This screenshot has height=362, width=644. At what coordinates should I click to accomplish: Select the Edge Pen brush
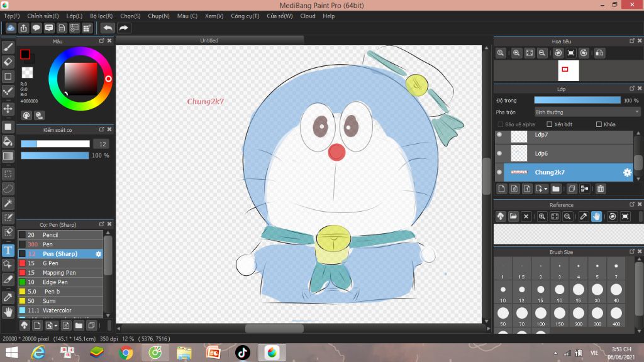[x=60, y=282]
